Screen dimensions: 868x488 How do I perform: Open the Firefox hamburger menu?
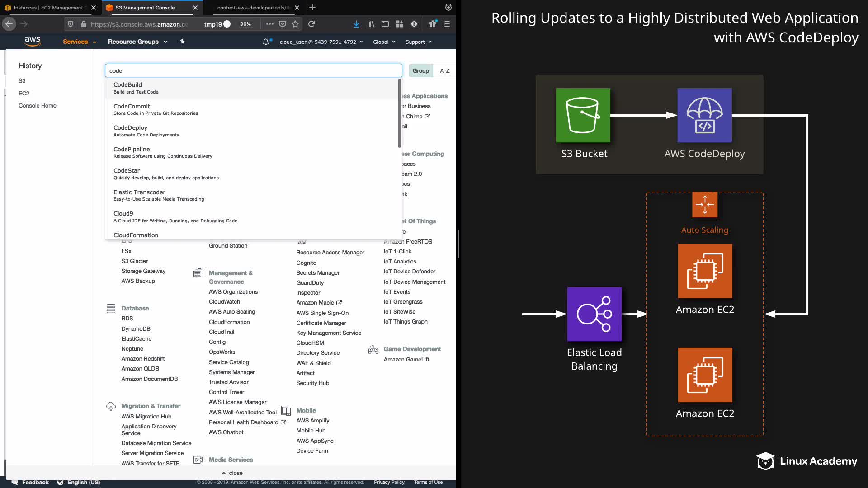click(447, 24)
